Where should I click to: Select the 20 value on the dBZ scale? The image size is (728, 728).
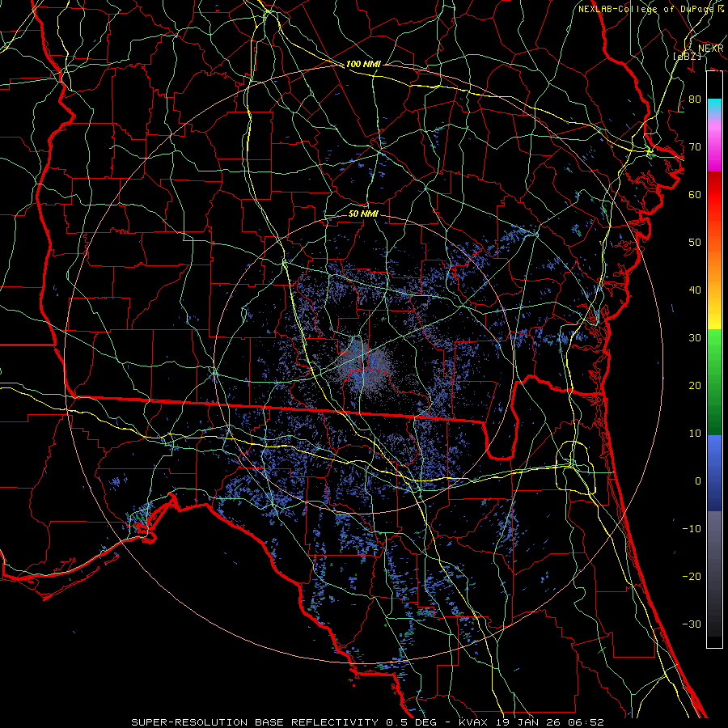695,386
